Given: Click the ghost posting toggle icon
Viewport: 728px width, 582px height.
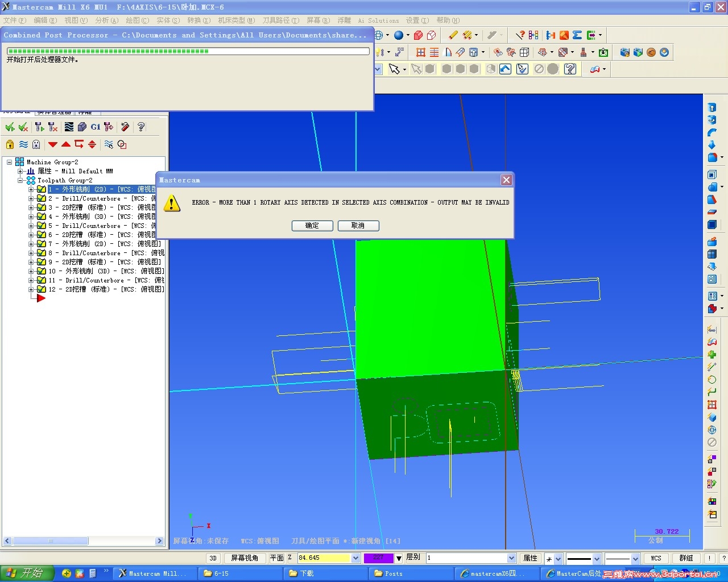Looking at the screenshot, I should click(x=36, y=144).
